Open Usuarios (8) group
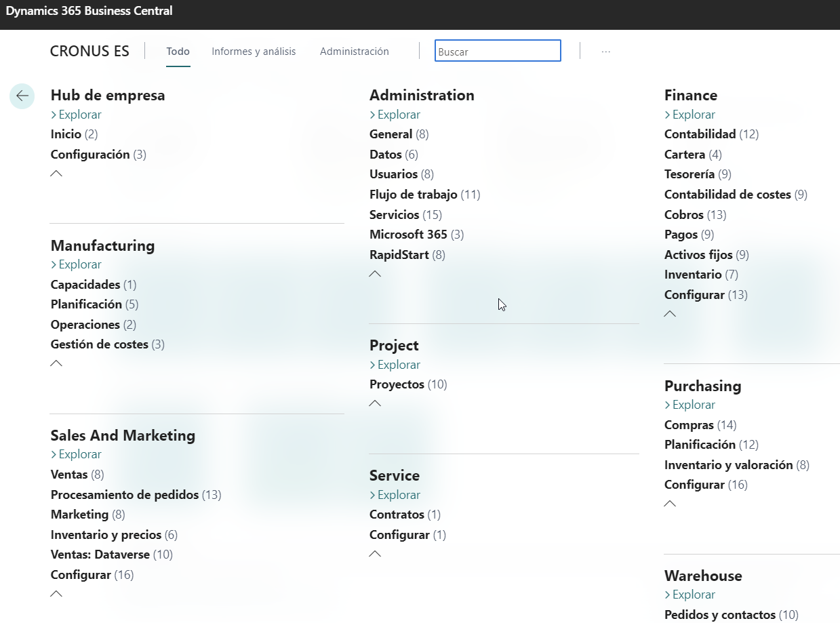 coord(401,174)
